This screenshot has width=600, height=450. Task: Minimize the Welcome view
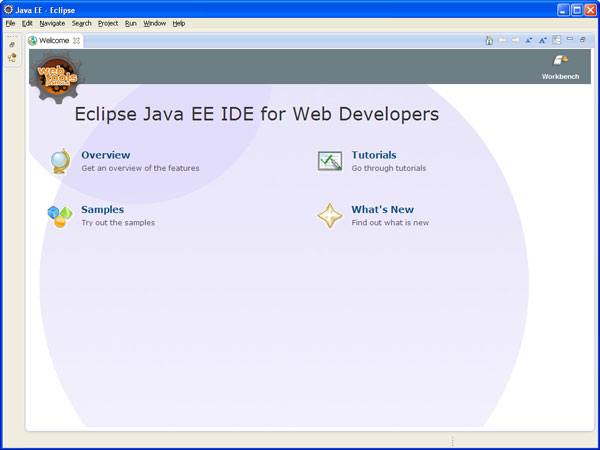570,39
